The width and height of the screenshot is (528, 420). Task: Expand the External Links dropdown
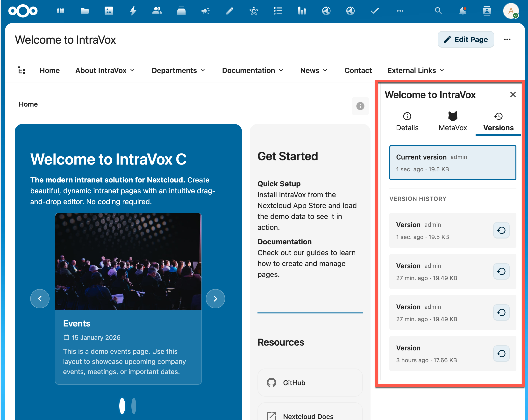(415, 70)
